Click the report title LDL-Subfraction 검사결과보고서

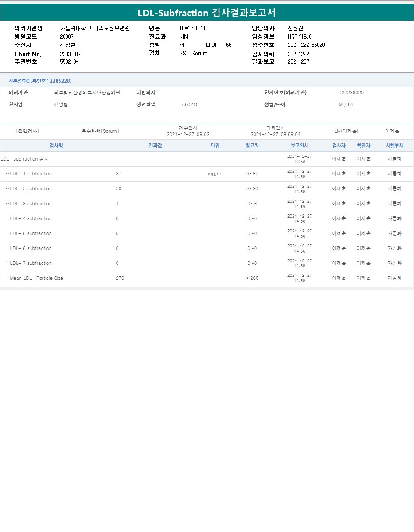[x=207, y=13]
